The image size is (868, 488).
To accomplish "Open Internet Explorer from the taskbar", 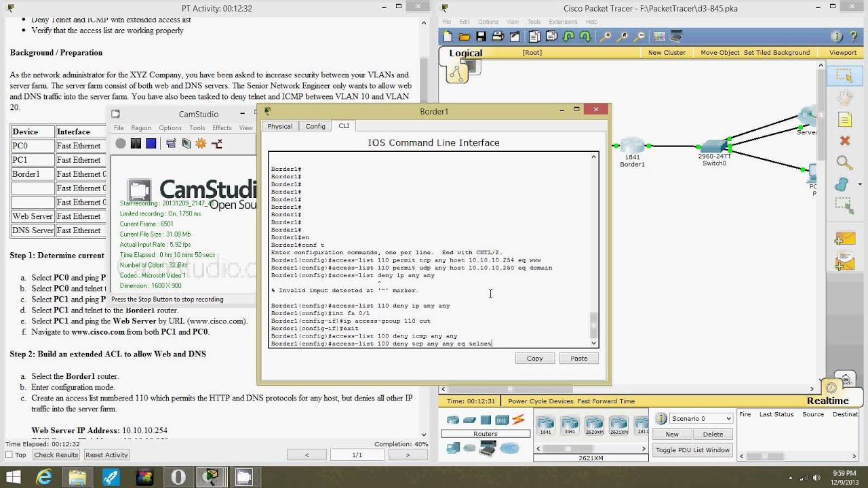I will tap(44, 477).
